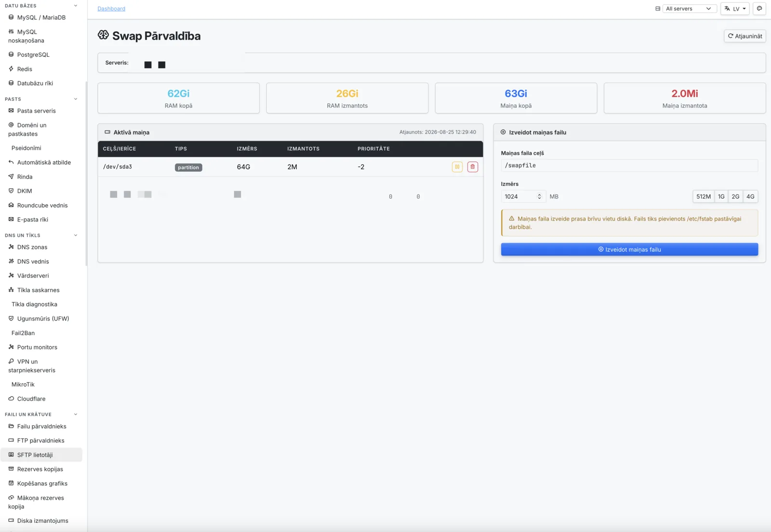Follow the Dashboard breadcrumb link

[111, 9]
